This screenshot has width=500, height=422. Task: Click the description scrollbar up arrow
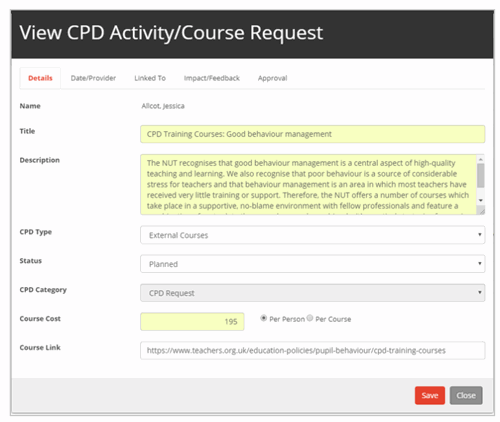pyautogui.click(x=481, y=160)
